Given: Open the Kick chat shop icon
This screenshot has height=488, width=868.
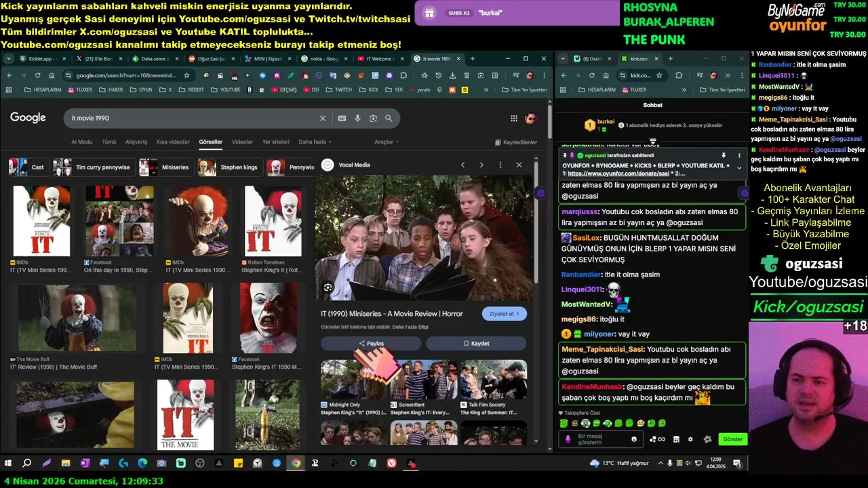Looking at the screenshot, I should [675, 439].
